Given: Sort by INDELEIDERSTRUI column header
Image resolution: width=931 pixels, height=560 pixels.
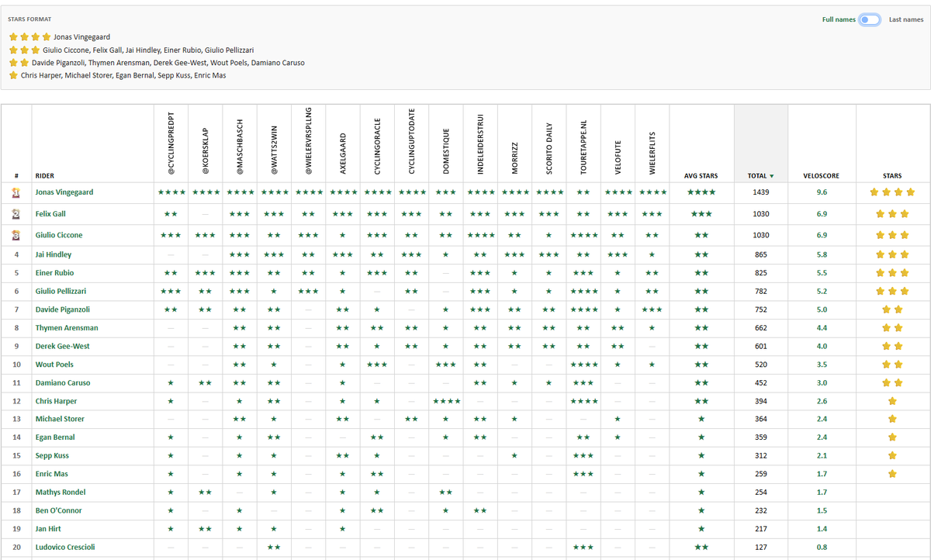Looking at the screenshot, I should coord(480,143).
